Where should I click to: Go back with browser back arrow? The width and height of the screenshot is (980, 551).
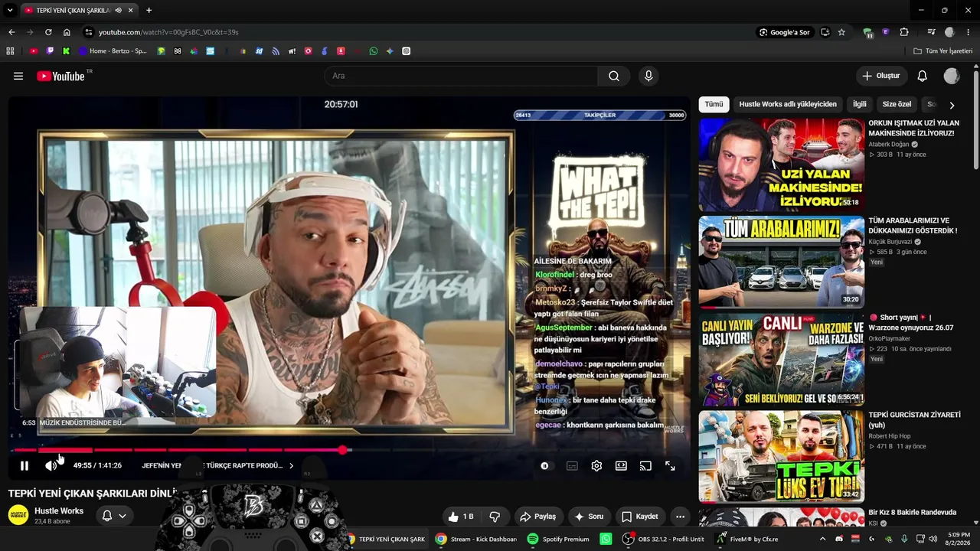click(x=11, y=32)
